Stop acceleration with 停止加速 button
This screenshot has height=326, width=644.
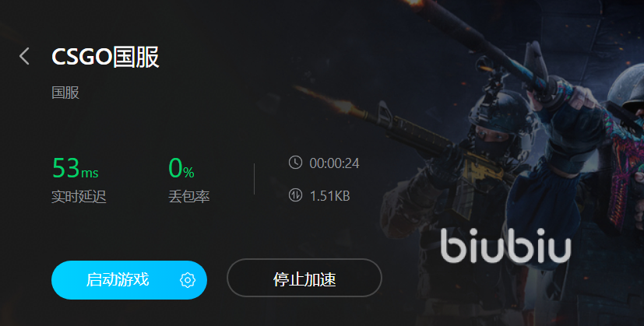[x=304, y=278]
